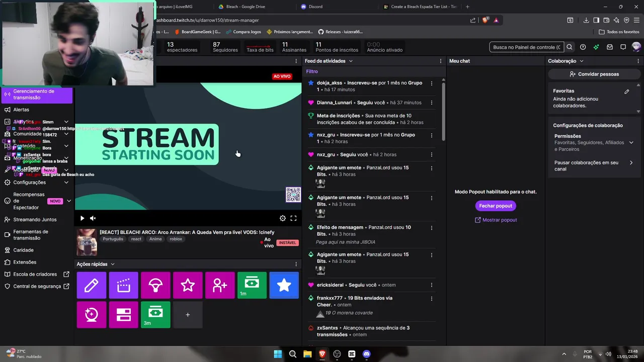Click the activity feed vertical scrollbar
Image resolution: width=644 pixels, height=362 pixels.
(443, 111)
